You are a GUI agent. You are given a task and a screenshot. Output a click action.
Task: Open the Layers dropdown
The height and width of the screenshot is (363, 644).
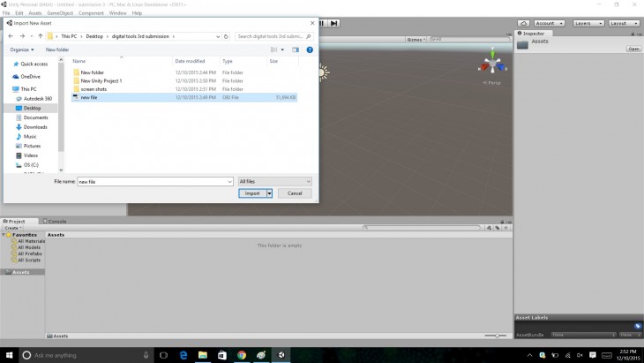point(586,23)
